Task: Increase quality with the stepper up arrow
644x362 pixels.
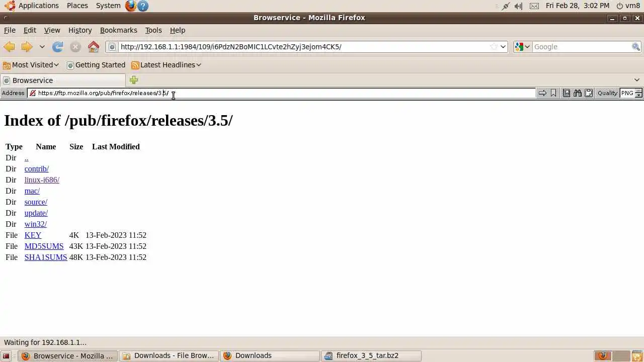Action: click(x=639, y=91)
